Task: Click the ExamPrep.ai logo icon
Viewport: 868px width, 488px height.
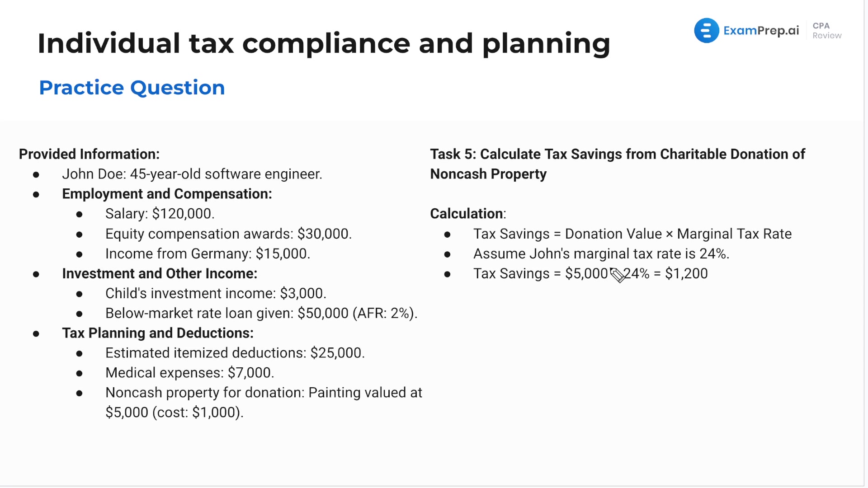Action: point(706,31)
